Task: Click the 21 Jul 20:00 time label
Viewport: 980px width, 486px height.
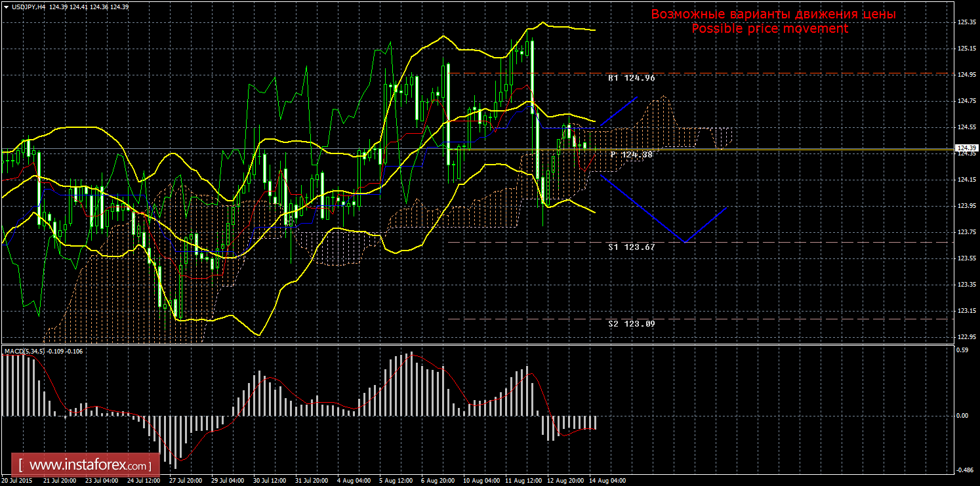Action: pos(60,481)
